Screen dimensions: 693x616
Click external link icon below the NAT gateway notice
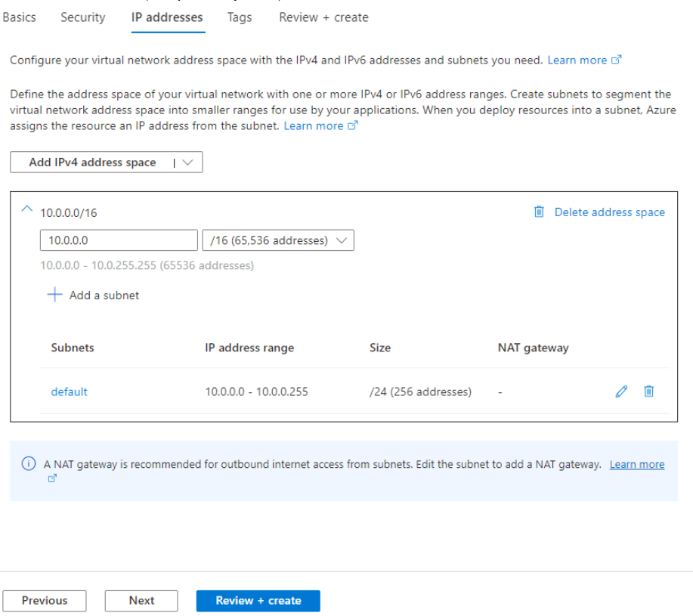52,478
